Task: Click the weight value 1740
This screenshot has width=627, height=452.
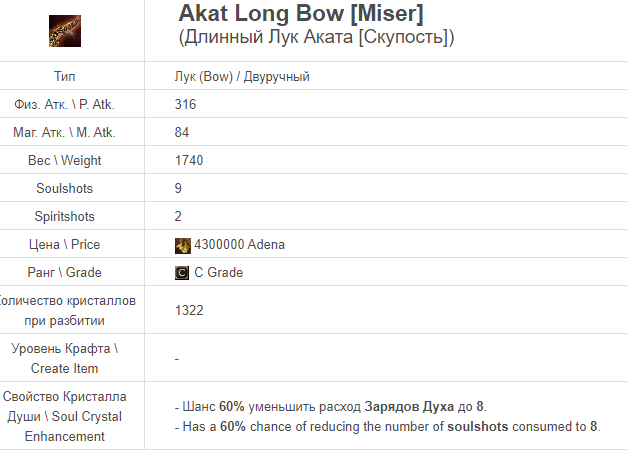Action: 189,160
